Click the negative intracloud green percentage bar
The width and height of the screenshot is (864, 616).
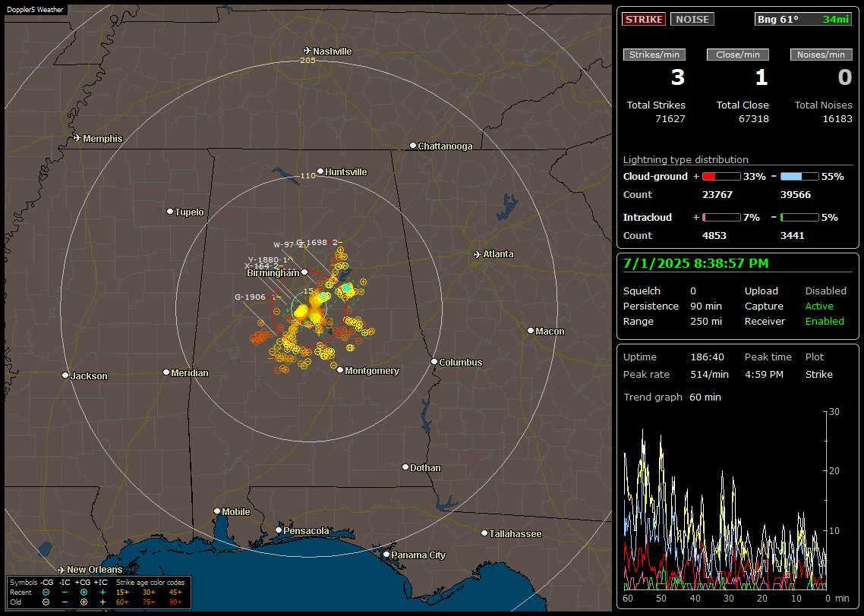click(x=799, y=218)
